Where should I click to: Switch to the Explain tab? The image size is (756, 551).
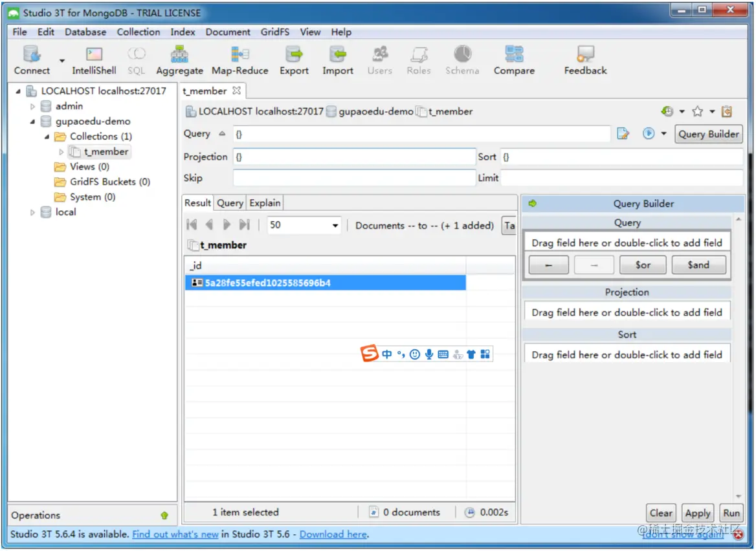pyautogui.click(x=265, y=203)
